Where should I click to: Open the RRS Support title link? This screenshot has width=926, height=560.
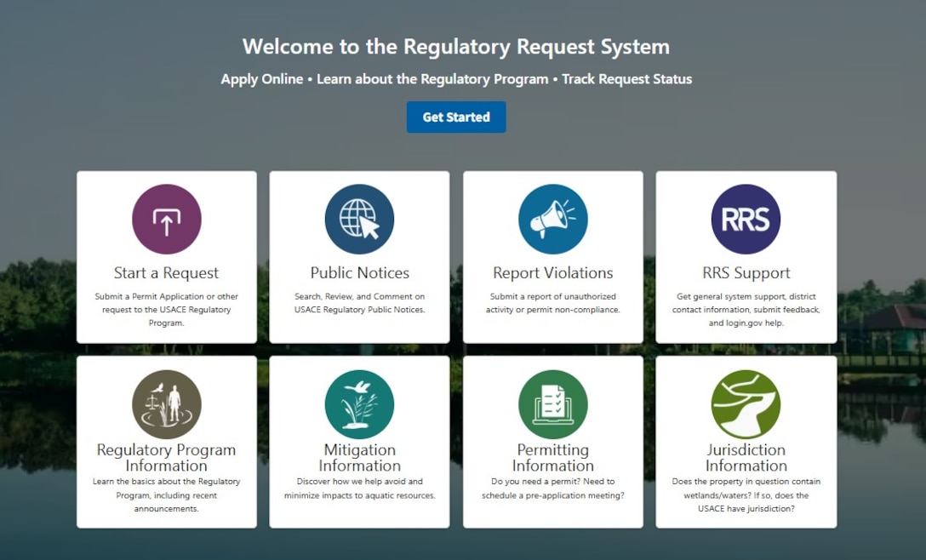pyautogui.click(x=746, y=273)
